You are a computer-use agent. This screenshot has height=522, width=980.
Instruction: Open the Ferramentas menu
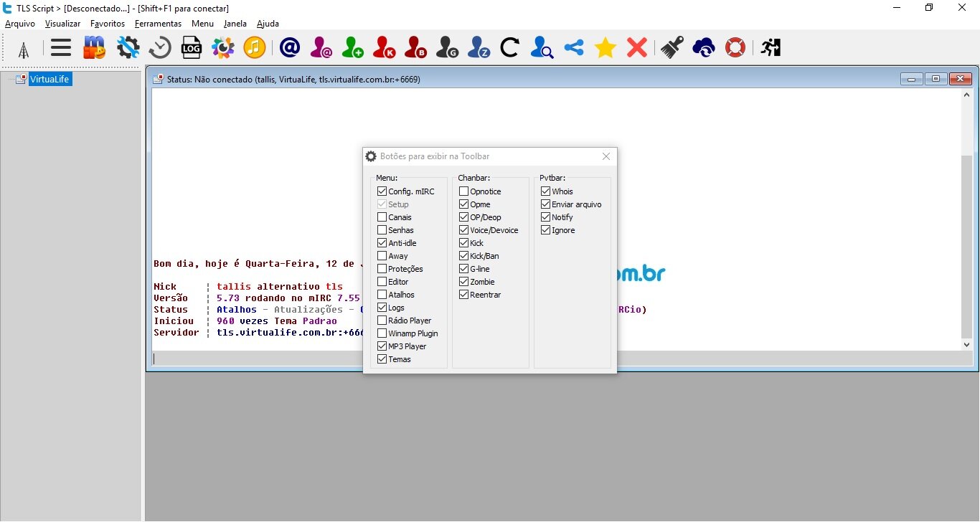[158, 24]
